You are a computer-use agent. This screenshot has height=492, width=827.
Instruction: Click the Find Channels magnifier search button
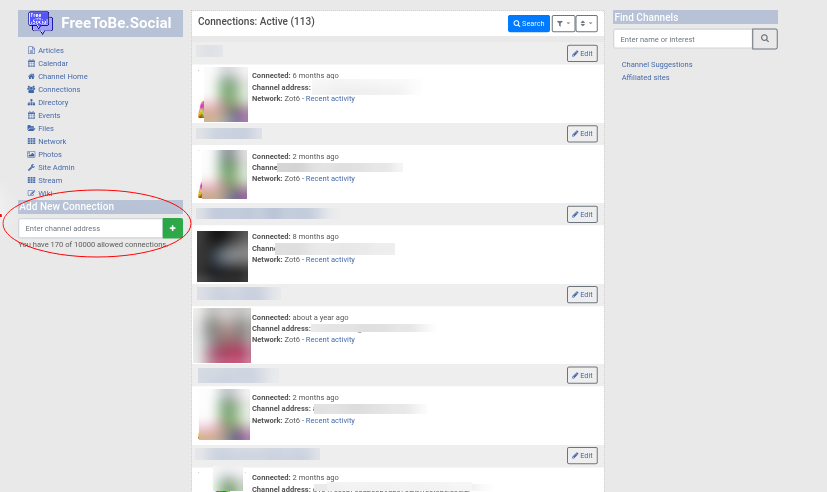point(765,38)
